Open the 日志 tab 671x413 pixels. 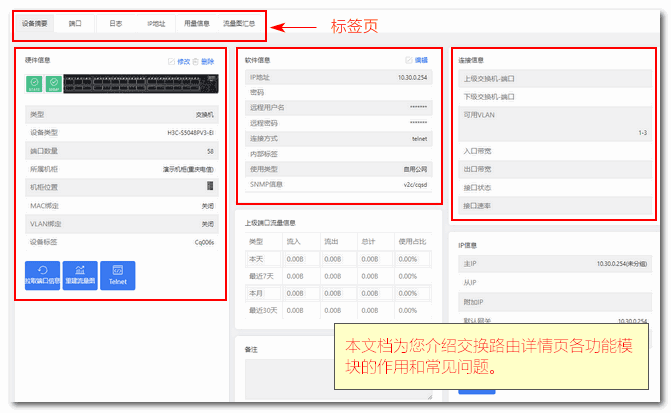(x=116, y=24)
